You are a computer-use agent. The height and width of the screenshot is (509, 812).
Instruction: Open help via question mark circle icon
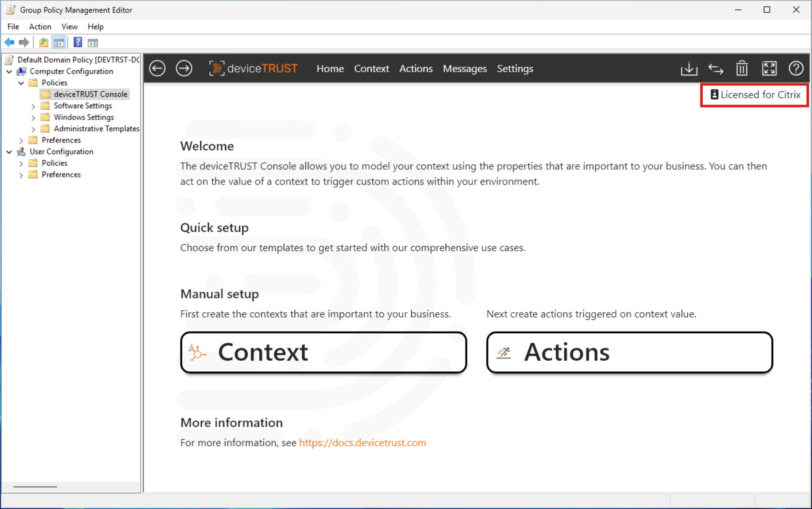796,68
